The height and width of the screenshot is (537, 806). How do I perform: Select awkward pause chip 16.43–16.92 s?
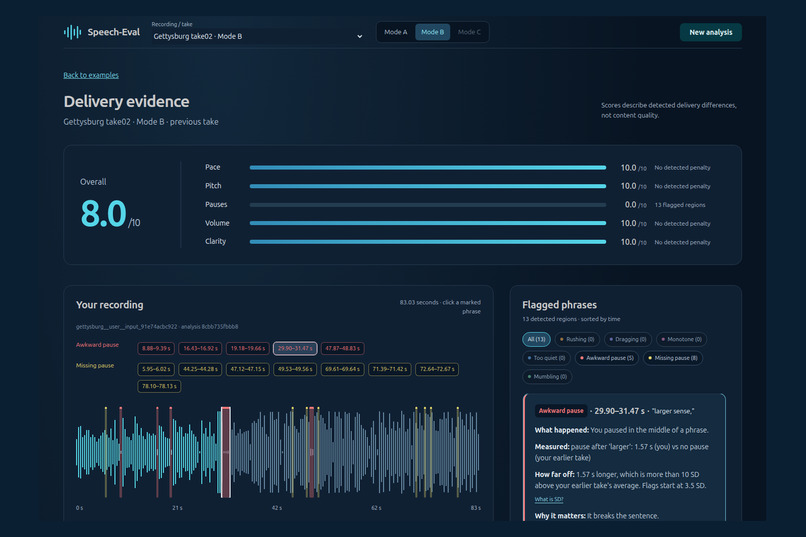(x=200, y=348)
